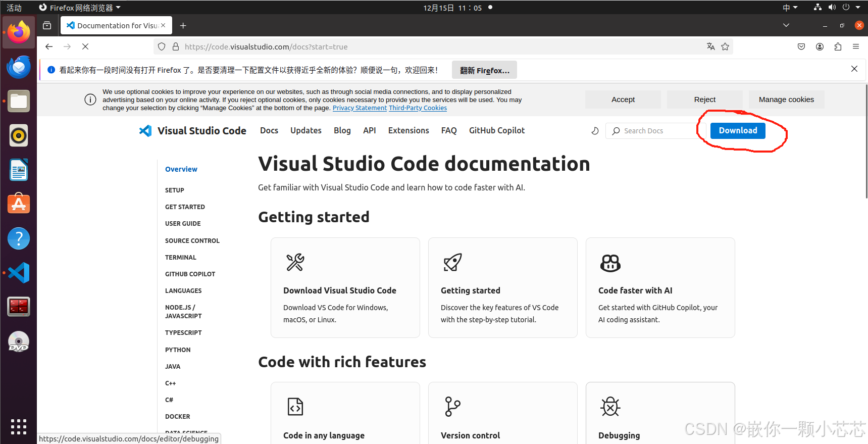The image size is (868, 444).
Task: Open the DVD disc icon in dock
Action: point(19,341)
